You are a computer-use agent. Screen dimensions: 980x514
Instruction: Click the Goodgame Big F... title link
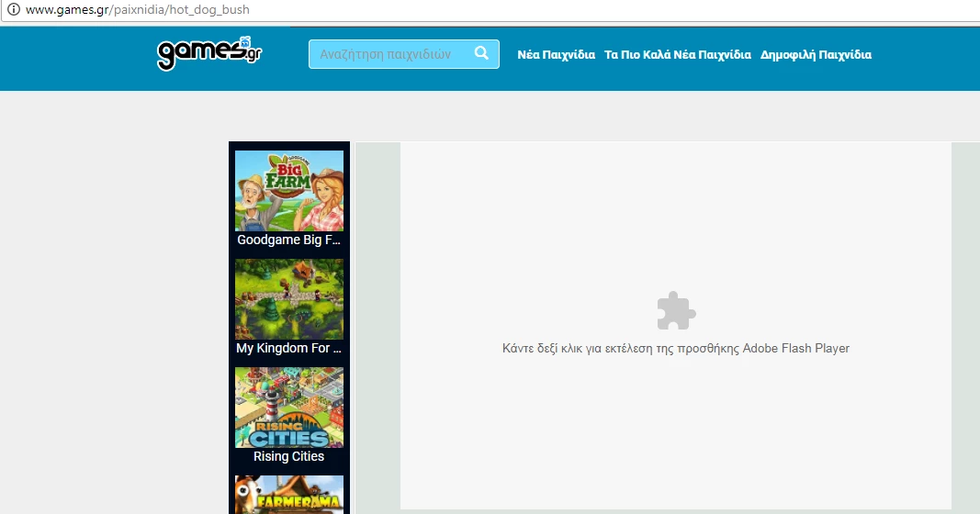coord(288,240)
